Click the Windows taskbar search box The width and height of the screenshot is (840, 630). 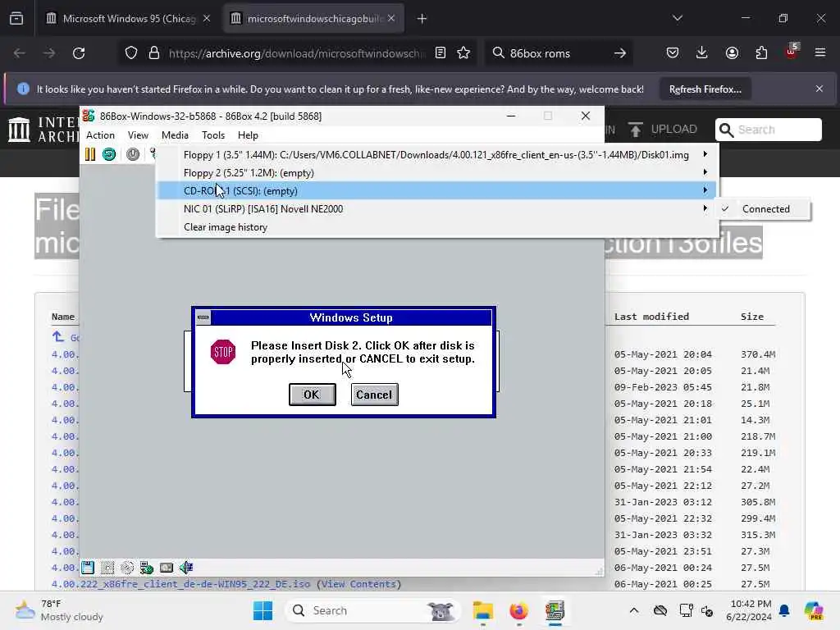pyautogui.click(x=373, y=610)
